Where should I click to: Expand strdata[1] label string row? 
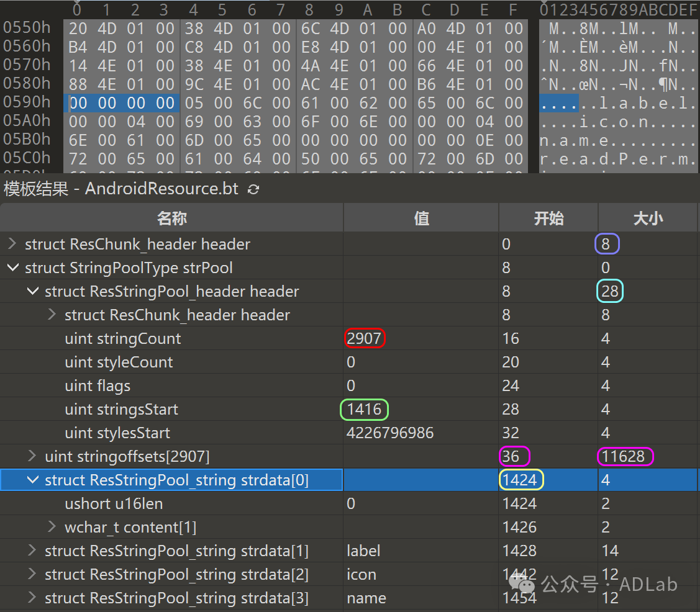[x=32, y=551]
